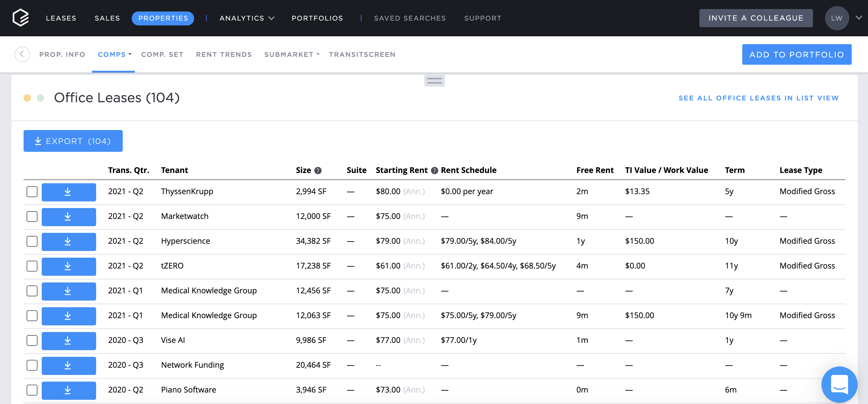Toggle the checkbox for Piano Software lease

[x=32, y=389]
